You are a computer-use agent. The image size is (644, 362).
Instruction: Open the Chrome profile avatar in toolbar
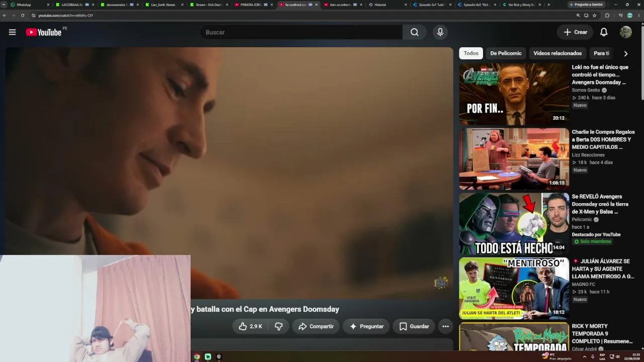[629, 16]
